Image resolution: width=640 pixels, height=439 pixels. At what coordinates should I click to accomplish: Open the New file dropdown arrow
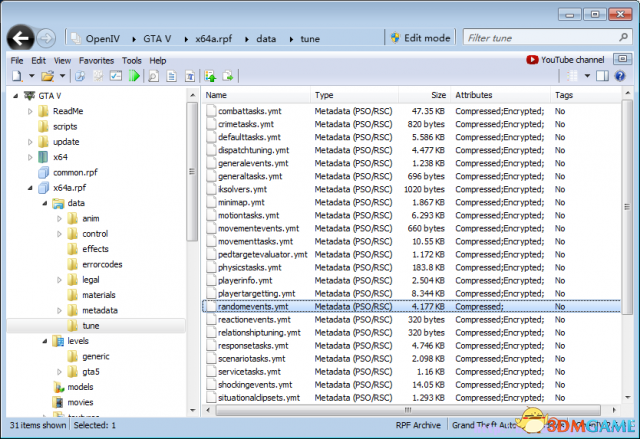[31, 76]
